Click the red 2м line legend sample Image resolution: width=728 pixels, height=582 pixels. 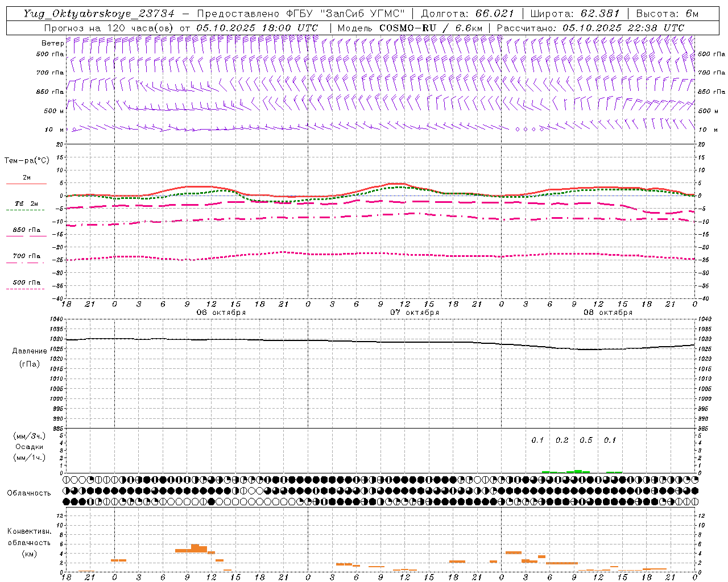click(x=26, y=184)
